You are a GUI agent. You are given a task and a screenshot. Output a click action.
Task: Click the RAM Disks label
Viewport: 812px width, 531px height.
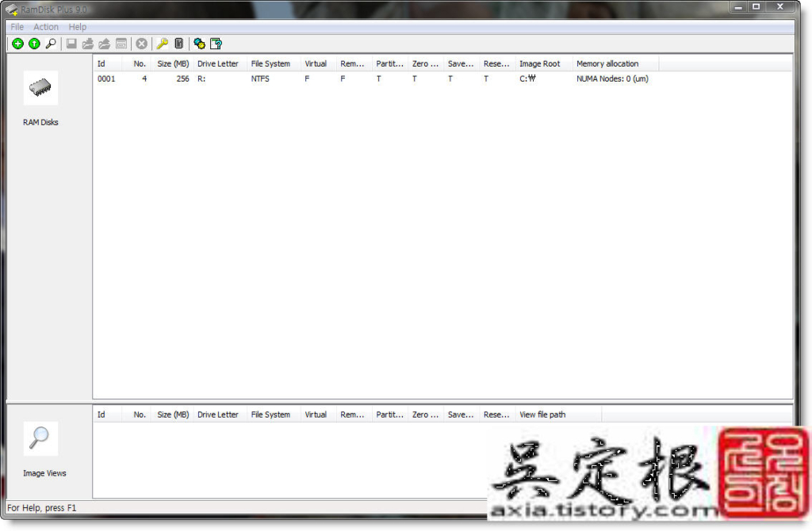coord(40,122)
